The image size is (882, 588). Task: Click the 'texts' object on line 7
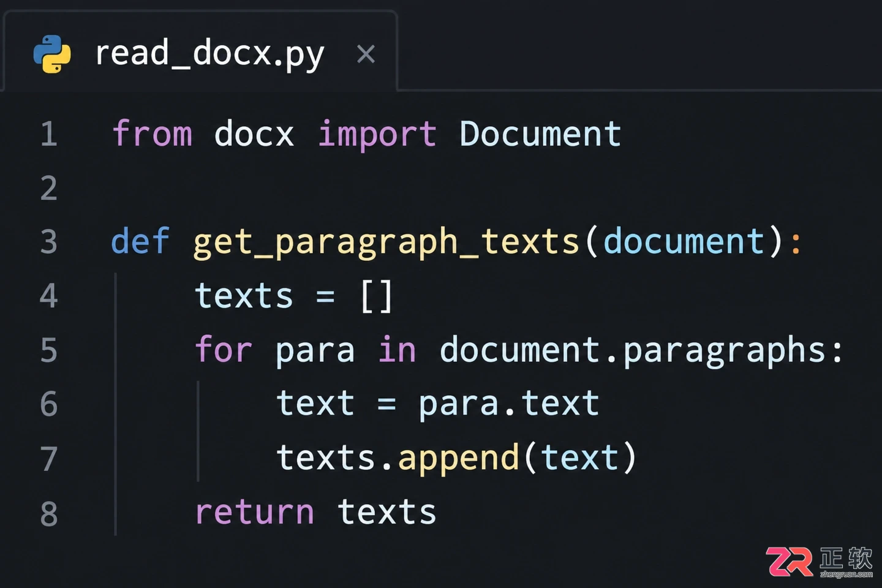click(x=326, y=458)
